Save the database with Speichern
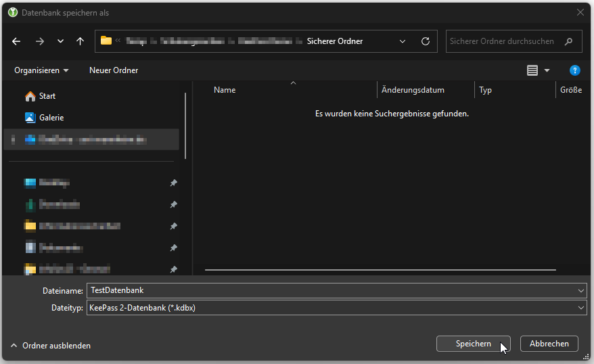 click(x=474, y=344)
